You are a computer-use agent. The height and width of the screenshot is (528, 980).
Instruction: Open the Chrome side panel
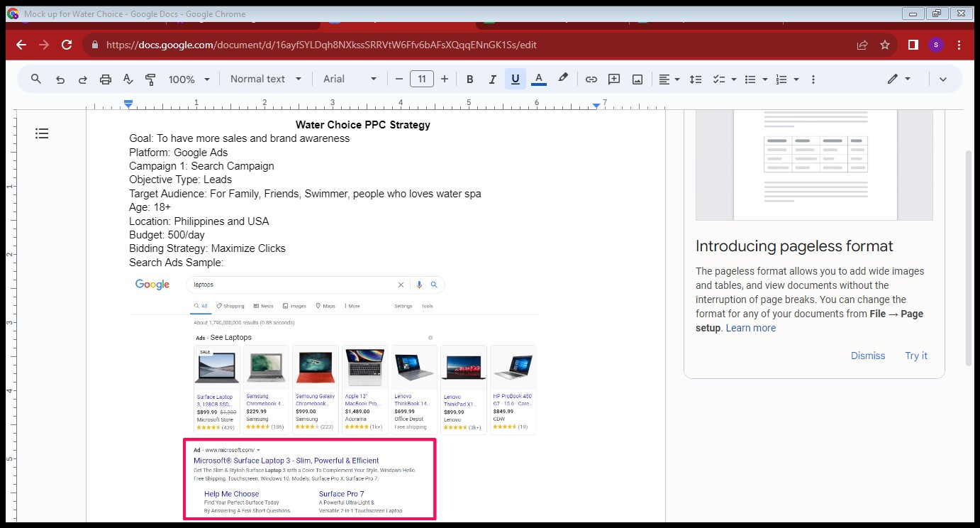913,45
